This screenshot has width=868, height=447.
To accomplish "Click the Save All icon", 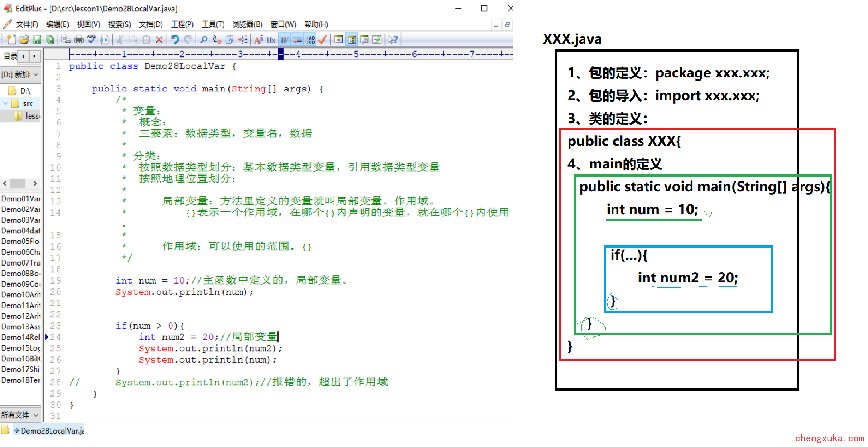I will (50, 40).
